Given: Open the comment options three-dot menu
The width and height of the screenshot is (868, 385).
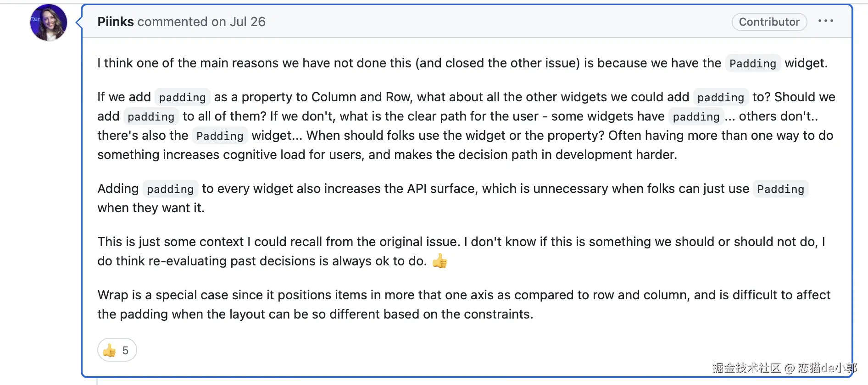Looking at the screenshot, I should (825, 21).
